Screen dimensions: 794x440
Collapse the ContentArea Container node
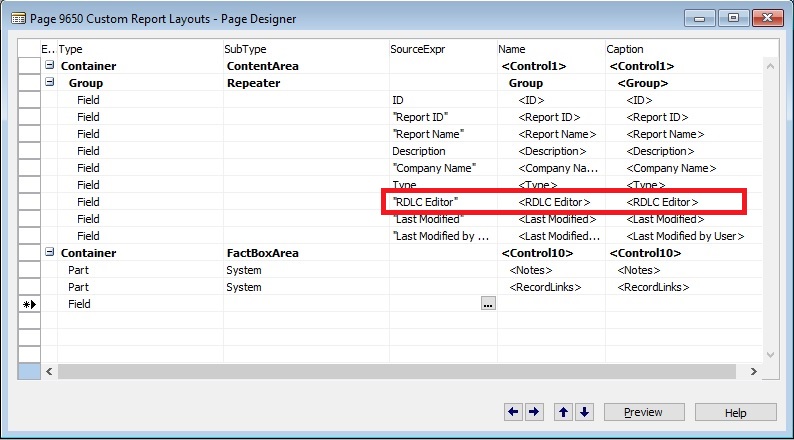pyautogui.click(x=48, y=66)
